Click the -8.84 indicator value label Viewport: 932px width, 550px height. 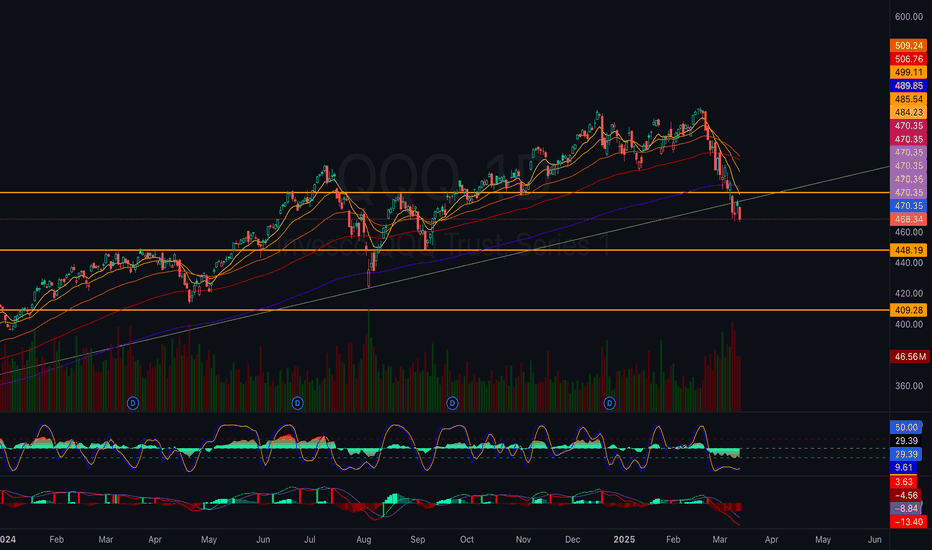[x=906, y=508]
